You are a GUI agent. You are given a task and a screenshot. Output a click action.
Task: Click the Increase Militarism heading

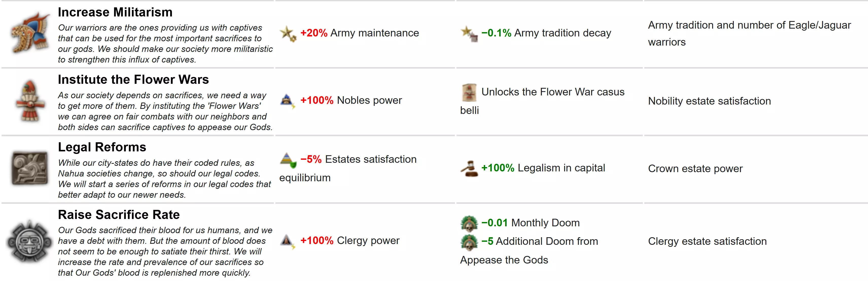(x=115, y=12)
